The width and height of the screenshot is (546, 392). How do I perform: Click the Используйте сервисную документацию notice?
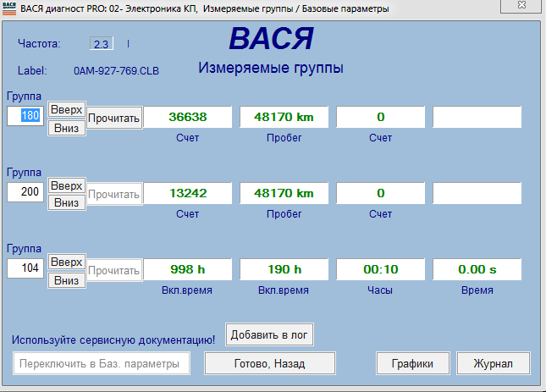click(x=113, y=340)
